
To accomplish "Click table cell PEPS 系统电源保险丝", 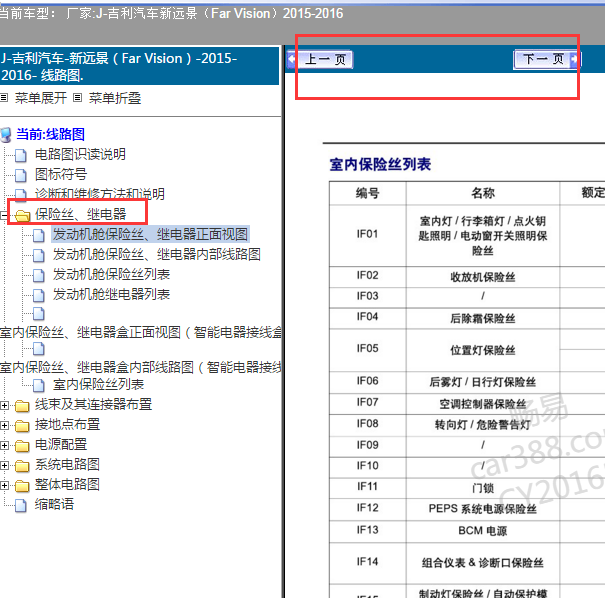I will 483,509.
